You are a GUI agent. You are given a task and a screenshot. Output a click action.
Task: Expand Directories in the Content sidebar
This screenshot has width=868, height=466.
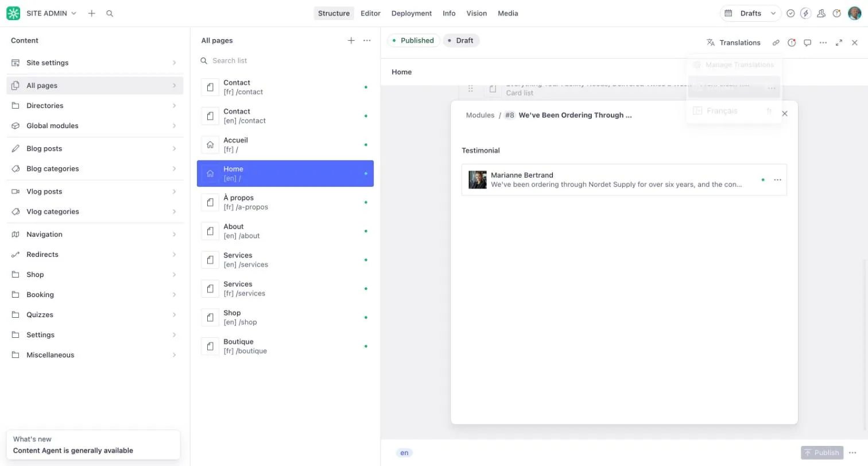click(95, 106)
